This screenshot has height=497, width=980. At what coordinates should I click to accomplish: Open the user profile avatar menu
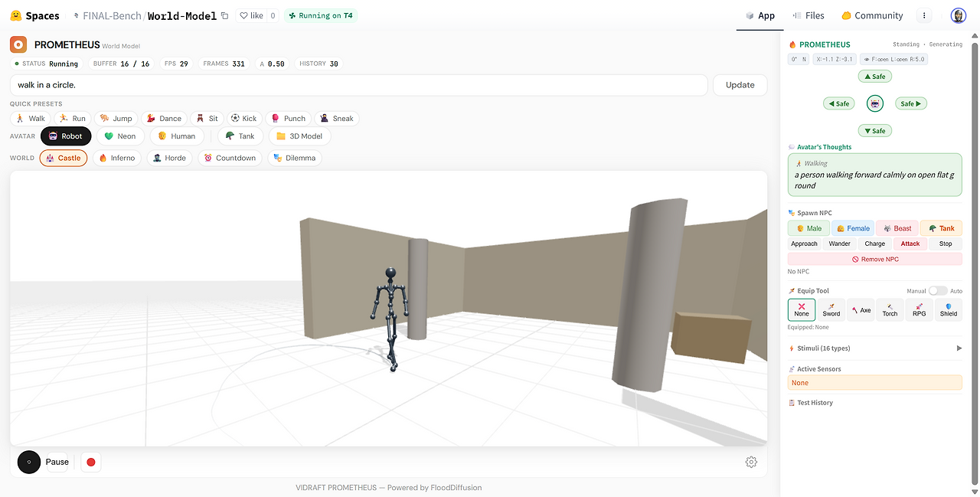coord(959,15)
